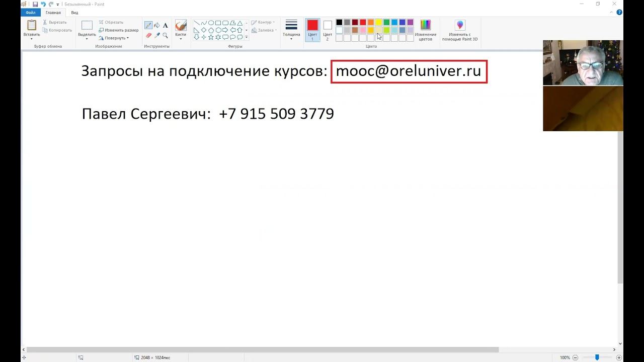
Task: Save the drawing from the title bar
Action: 35,4
